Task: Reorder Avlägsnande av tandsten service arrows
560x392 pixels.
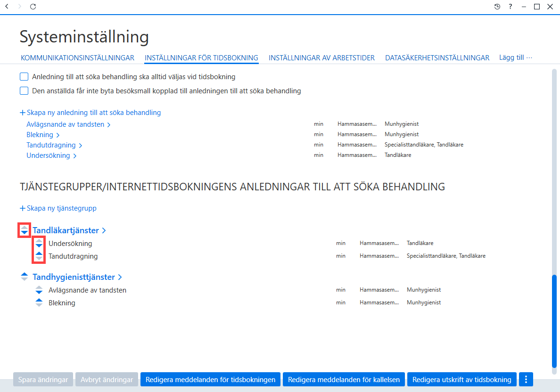Action: [39, 290]
